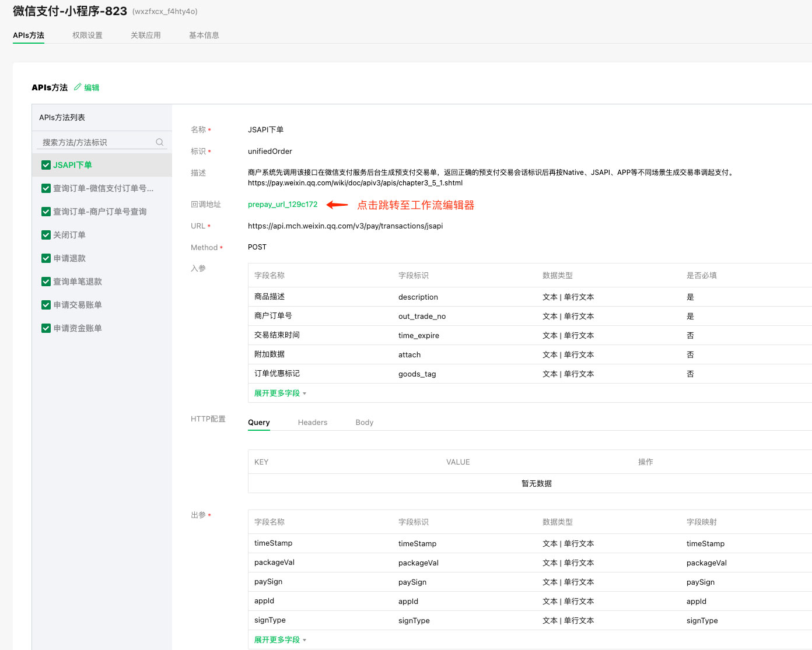The image size is (812, 650).
Task: Click the 编辑 link next to APIs方法
Action: coord(92,87)
